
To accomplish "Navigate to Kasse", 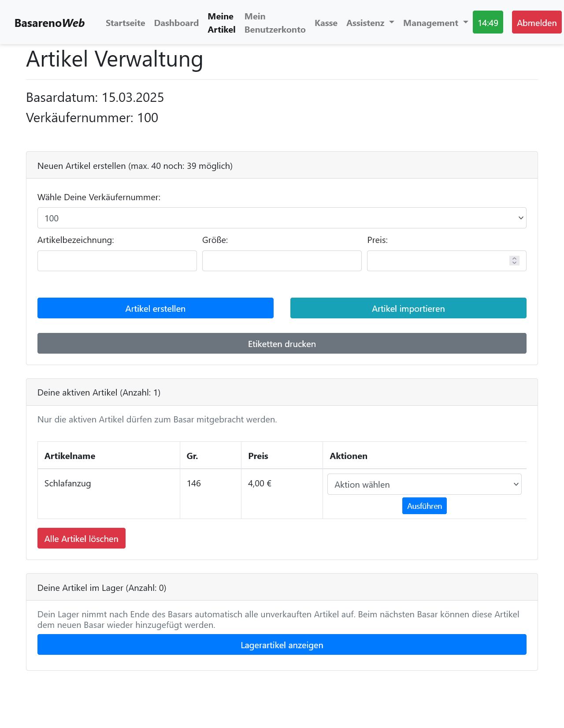I will (x=326, y=23).
